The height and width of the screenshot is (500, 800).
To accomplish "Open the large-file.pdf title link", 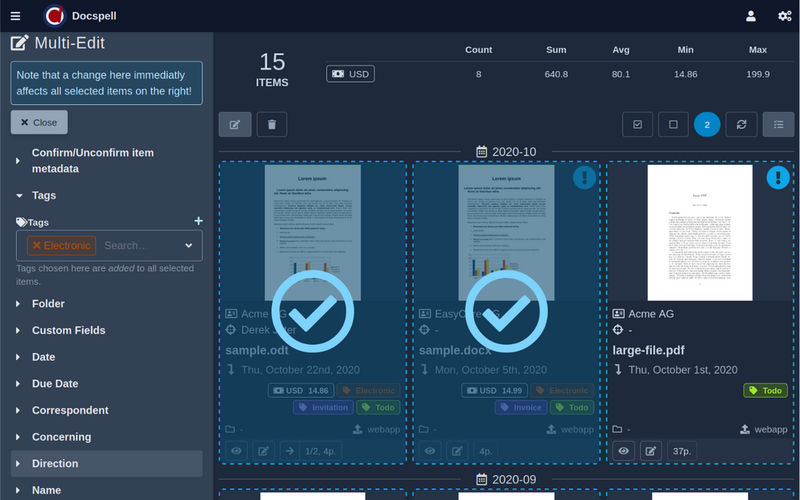I will point(648,351).
